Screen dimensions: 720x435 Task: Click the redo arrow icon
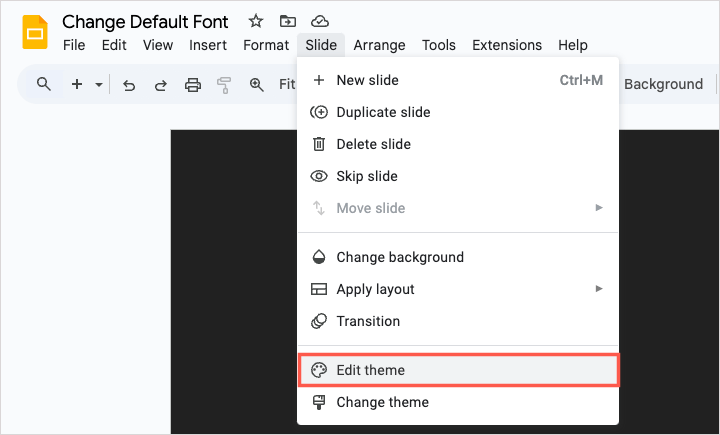(x=160, y=85)
